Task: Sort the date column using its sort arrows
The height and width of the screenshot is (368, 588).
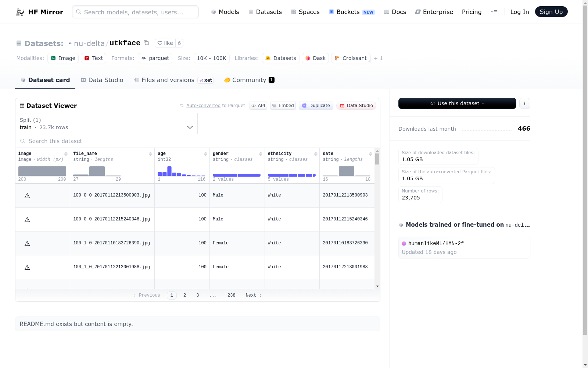Action: coord(370,154)
